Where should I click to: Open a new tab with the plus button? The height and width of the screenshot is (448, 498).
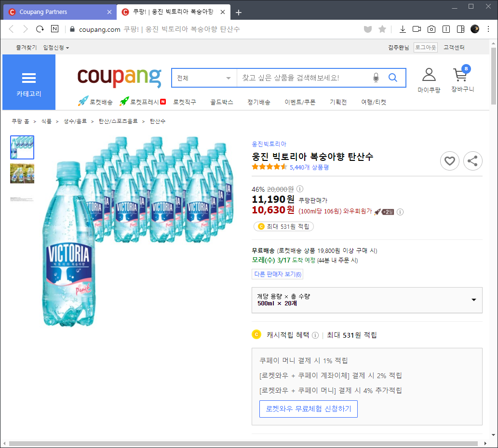point(239,13)
